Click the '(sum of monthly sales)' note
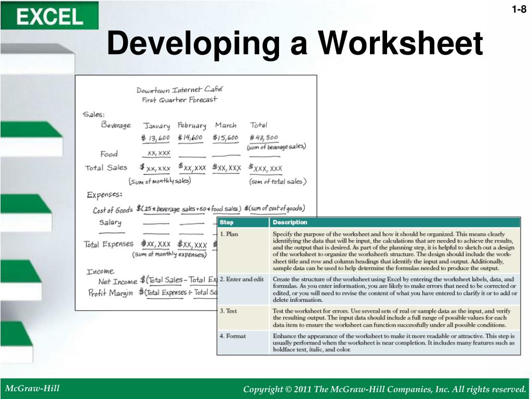532x399 pixels. pyautogui.click(x=160, y=181)
